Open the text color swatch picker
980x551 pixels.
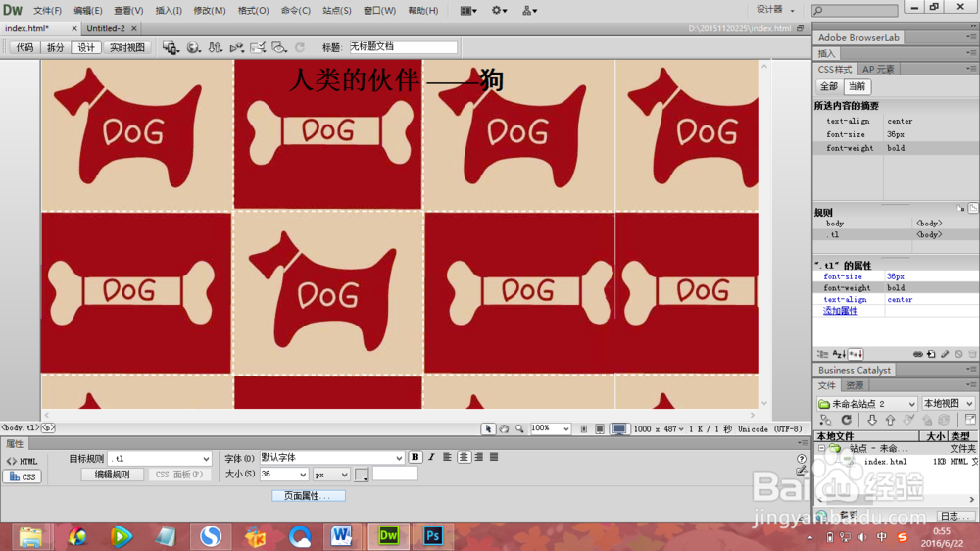click(362, 475)
